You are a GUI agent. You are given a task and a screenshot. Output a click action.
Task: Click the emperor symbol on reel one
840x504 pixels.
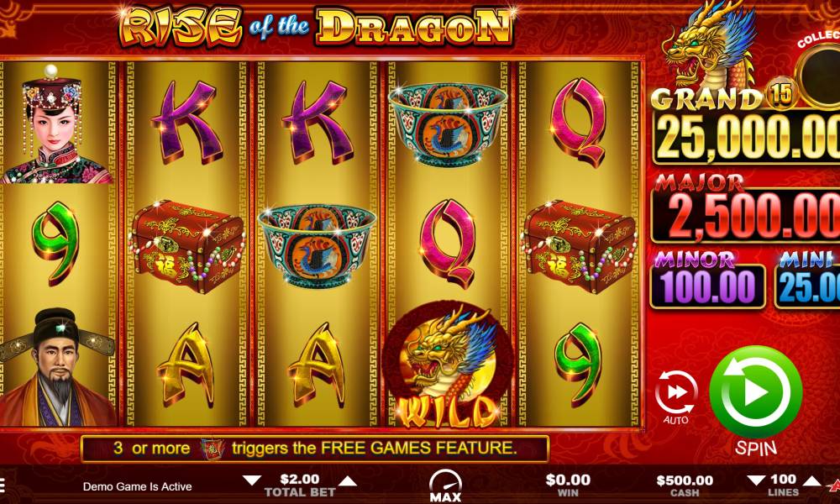point(57,367)
